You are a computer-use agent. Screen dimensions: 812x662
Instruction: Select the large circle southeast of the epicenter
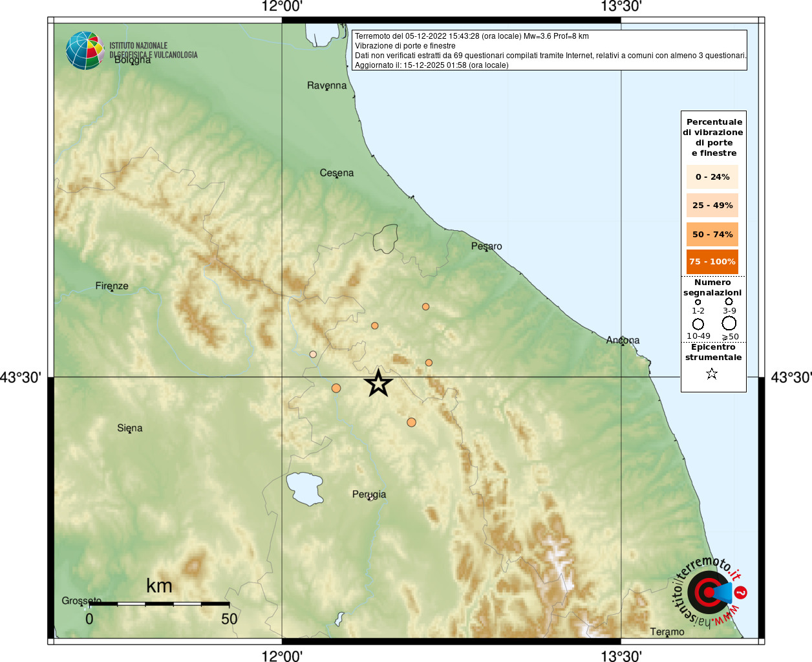coord(411,422)
